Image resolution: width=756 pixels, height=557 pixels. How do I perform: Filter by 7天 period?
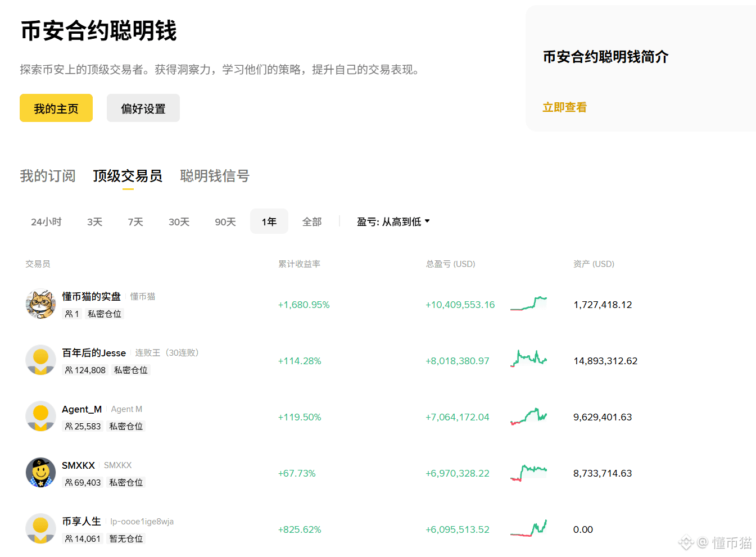click(135, 222)
